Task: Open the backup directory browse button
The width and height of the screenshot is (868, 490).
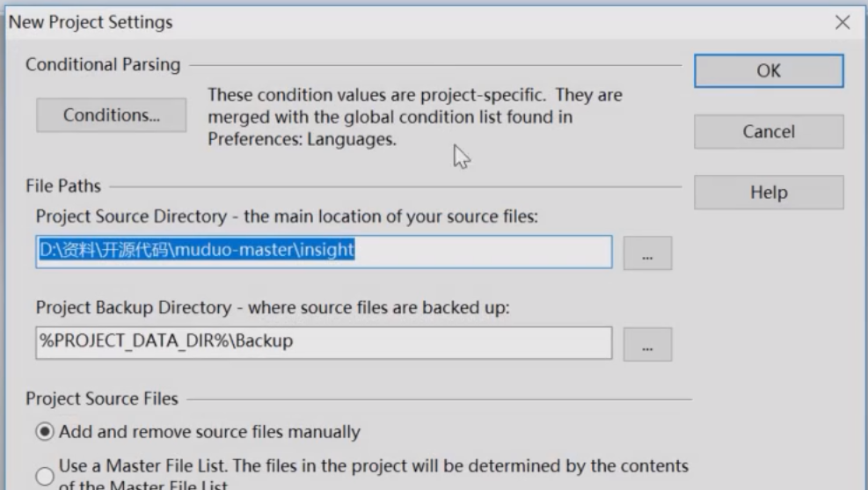Action: (647, 344)
